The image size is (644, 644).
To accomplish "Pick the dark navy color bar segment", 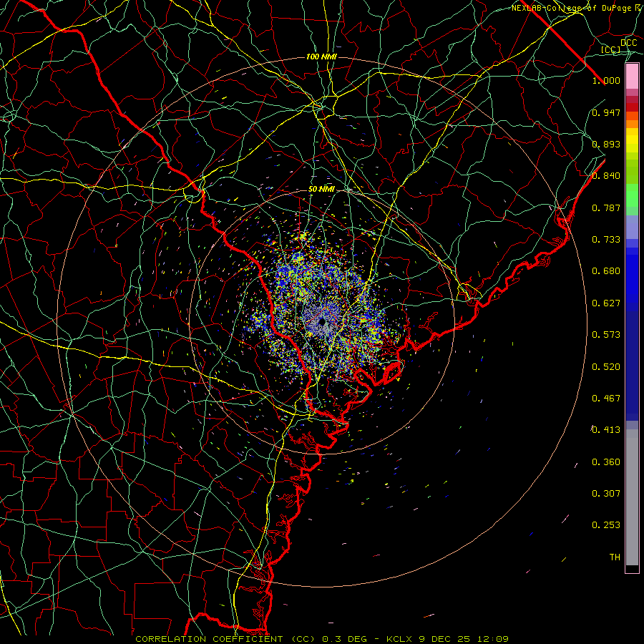I will pos(632,366).
